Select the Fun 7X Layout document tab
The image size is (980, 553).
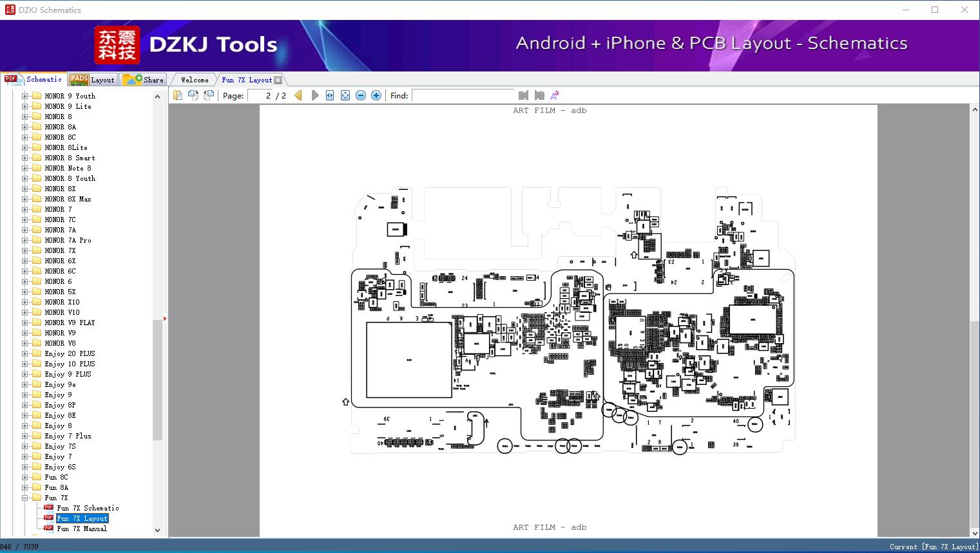(x=247, y=80)
